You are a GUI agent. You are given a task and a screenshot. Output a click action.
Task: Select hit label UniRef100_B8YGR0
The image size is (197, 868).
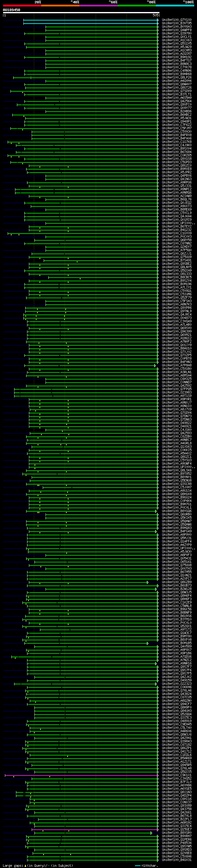pos(177,833)
